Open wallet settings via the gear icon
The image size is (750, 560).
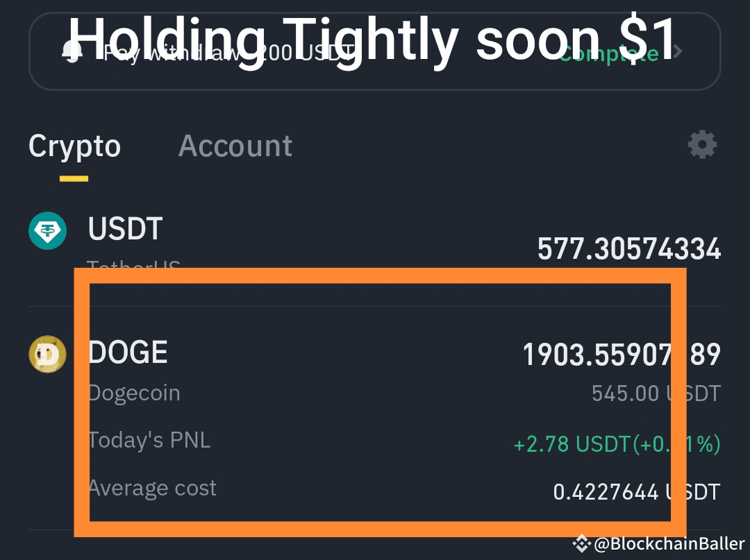(702, 145)
